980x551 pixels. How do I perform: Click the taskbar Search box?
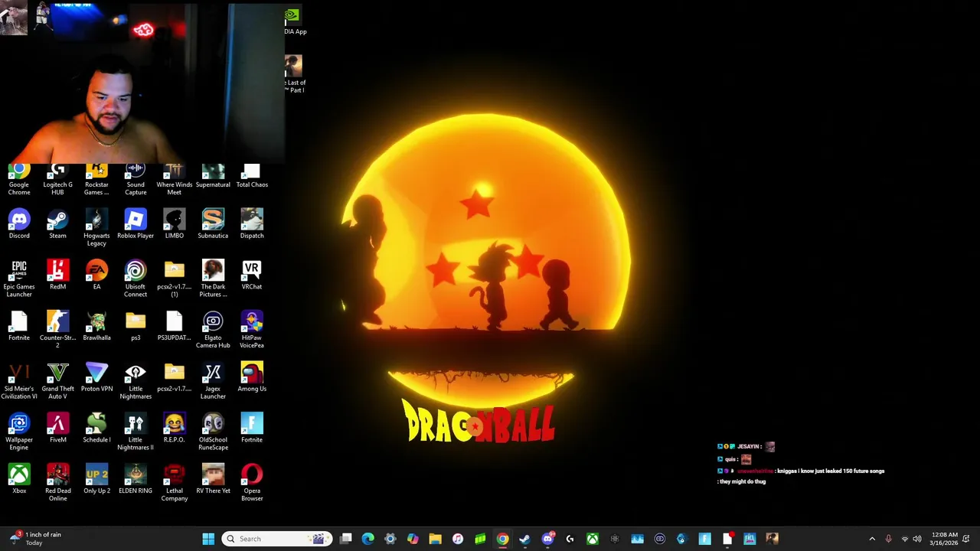click(x=276, y=539)
